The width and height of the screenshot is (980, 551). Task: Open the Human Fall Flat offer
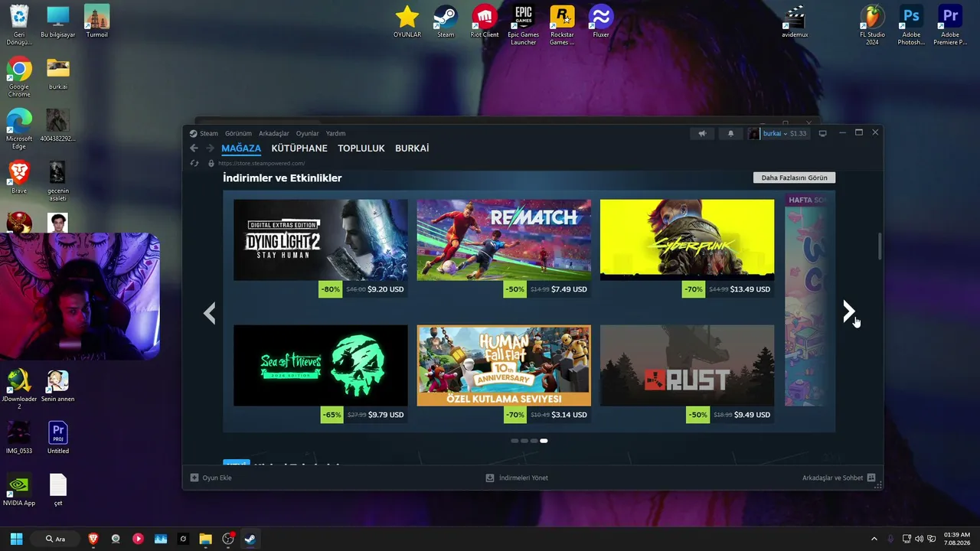[504, 375]
